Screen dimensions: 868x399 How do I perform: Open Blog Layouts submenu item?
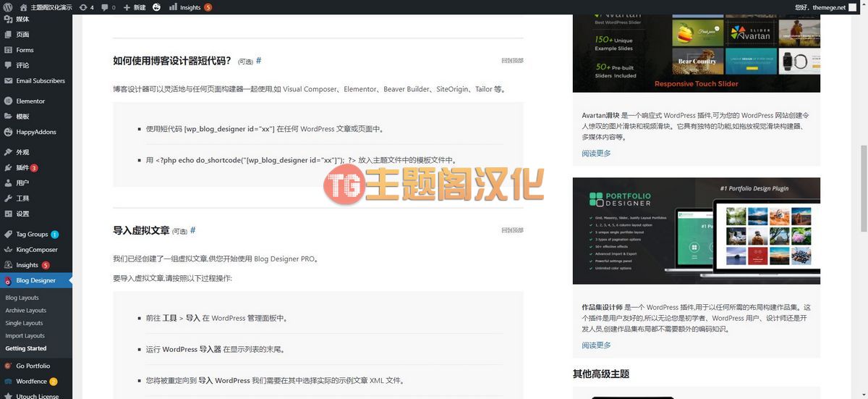point(22,298)
